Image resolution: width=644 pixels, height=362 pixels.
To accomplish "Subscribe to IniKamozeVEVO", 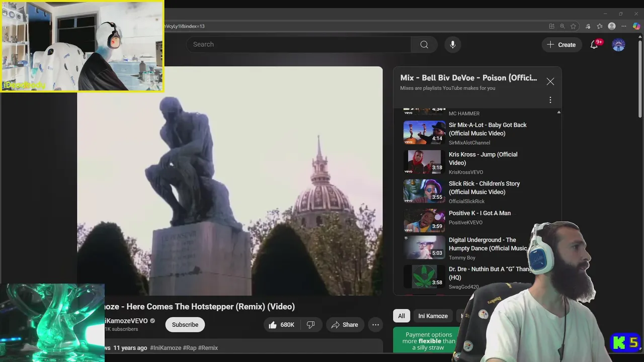I will pos(185,325).
